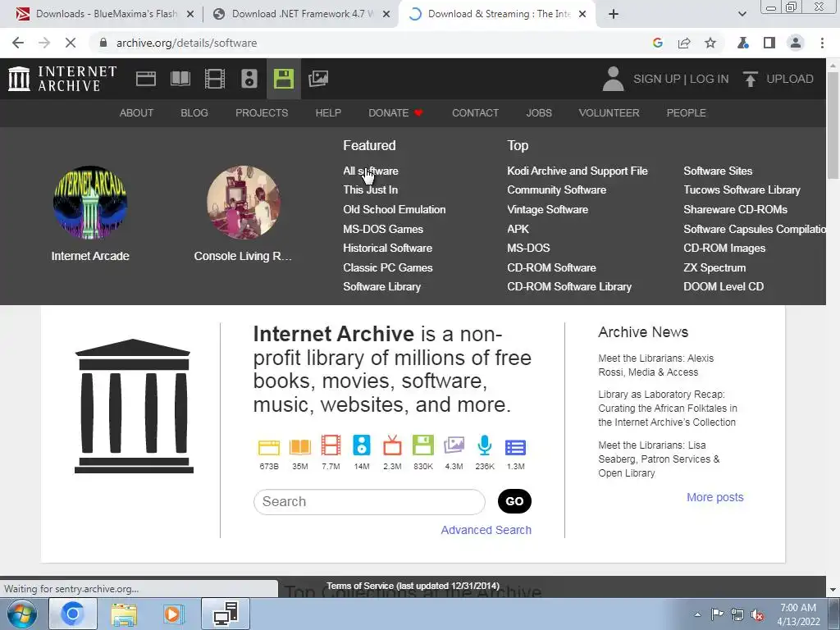Open PROJECTS menu item
Viewport: 840px width, 630px height.
pos(262,113)
